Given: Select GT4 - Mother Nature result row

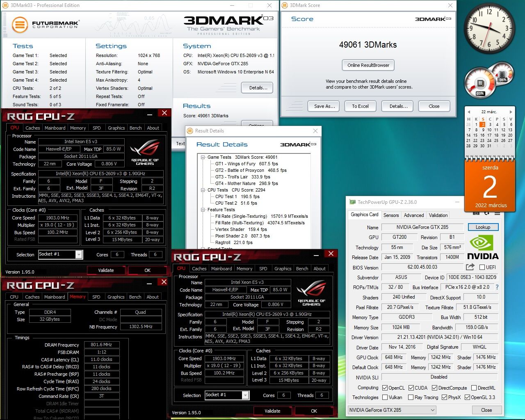Looking at the screenshot, I should (247, 183).
